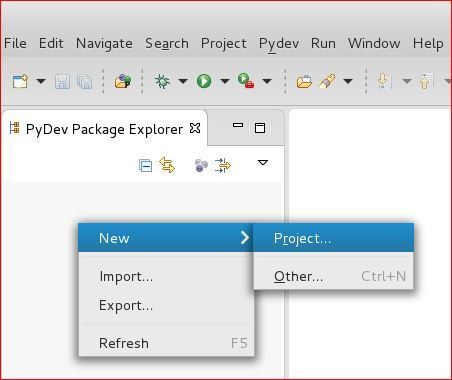Select Project... in the New submenu
This screenshot has height=380, width=452.
click(333, 238)
